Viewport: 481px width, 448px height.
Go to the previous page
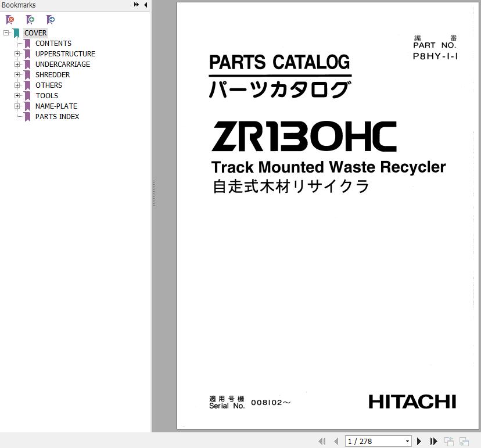[336, 441]
